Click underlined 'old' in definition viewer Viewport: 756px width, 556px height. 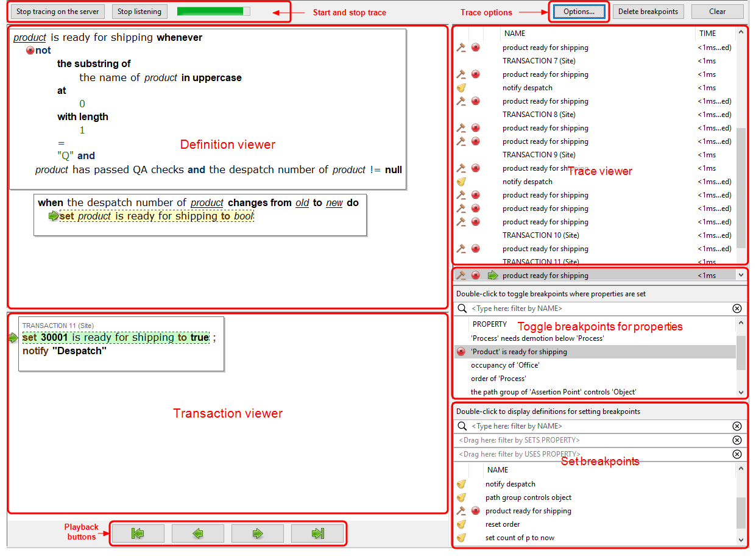click(x=302, y=203)
